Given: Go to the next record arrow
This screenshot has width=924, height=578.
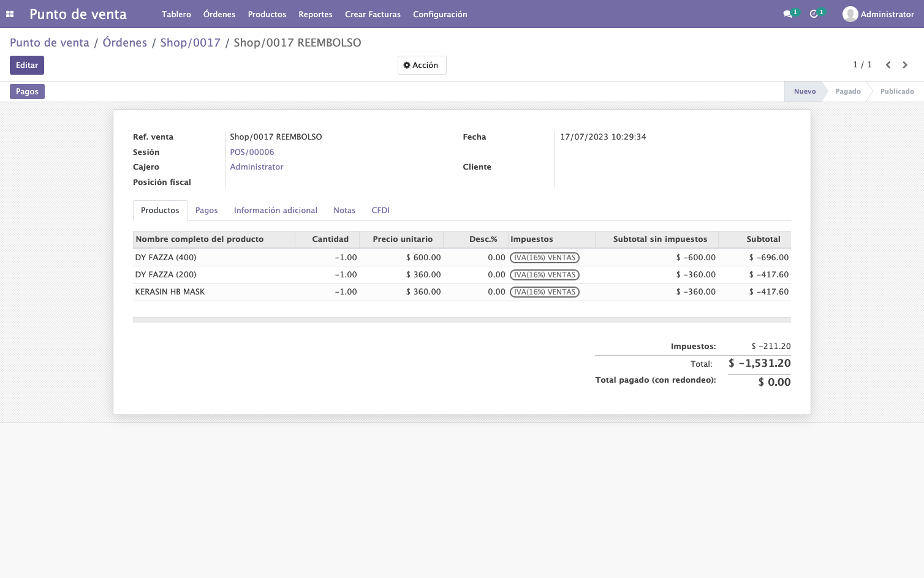Looking at the screenshot, I should click(905, 65).
